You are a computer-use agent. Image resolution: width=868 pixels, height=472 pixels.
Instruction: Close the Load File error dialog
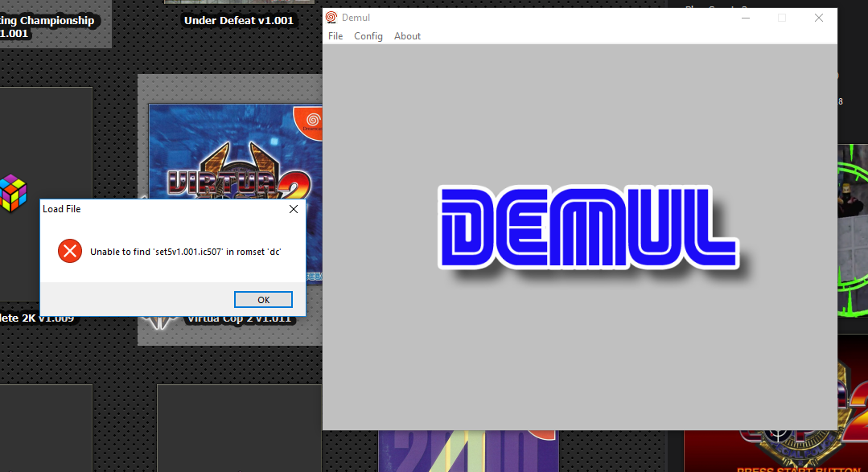point(294,208)
